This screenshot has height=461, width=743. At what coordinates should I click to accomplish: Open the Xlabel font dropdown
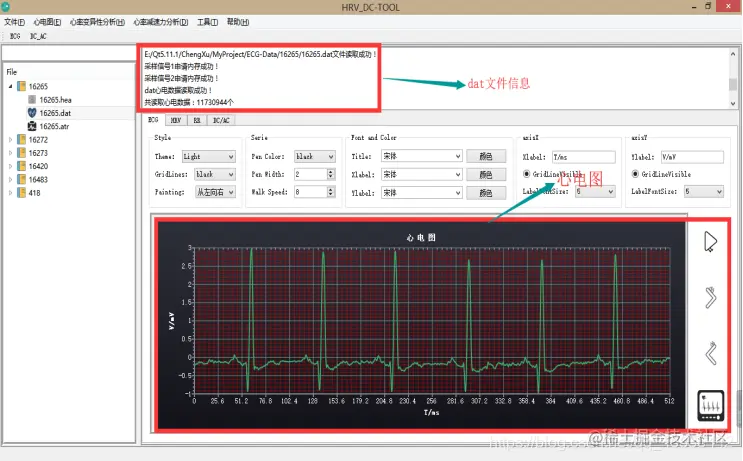(422, 174)
